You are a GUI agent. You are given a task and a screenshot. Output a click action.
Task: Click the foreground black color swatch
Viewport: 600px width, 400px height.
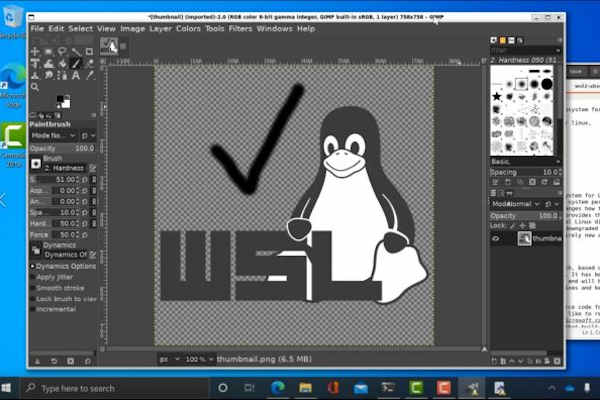(x=60, y=99)
